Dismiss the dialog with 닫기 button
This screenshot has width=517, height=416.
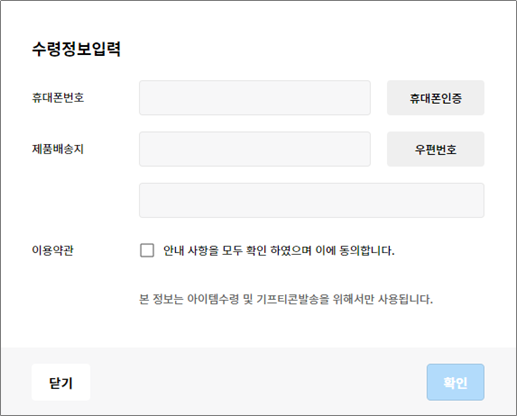[x=61, y=382]
